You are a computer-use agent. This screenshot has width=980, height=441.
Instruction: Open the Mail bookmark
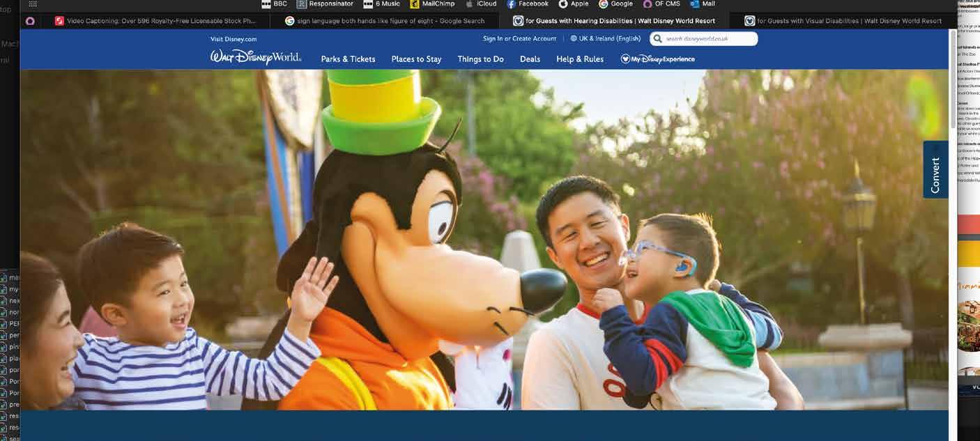pyautogui.click(x=703, y=4)
